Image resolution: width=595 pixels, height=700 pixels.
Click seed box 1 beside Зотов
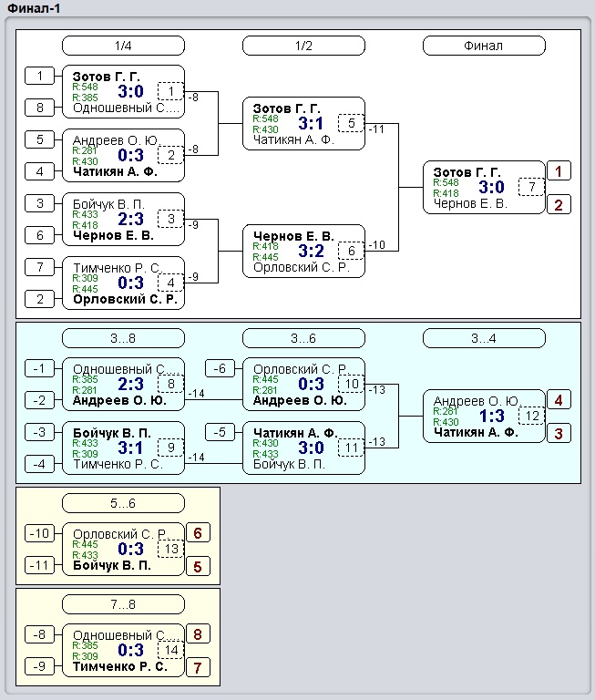point(40,76)
